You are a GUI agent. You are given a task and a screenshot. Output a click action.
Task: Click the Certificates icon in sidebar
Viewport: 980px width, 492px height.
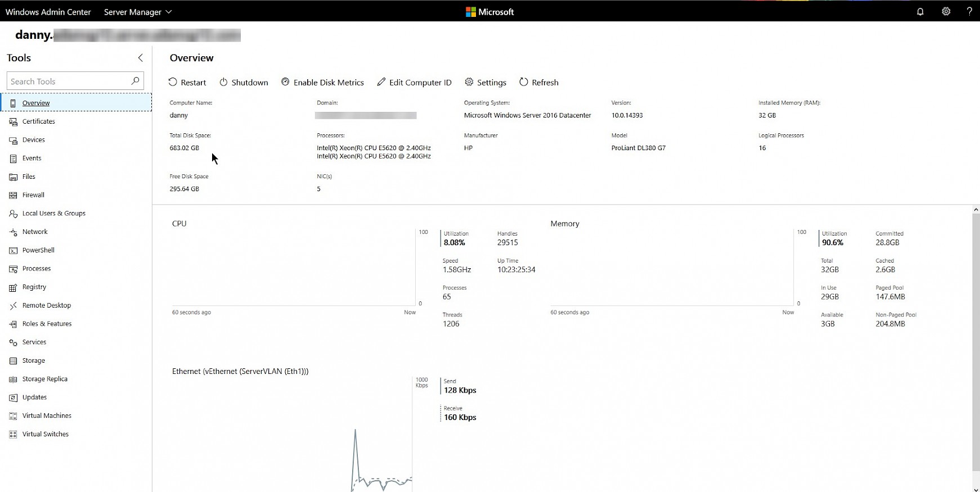click(x=13, y=121)
